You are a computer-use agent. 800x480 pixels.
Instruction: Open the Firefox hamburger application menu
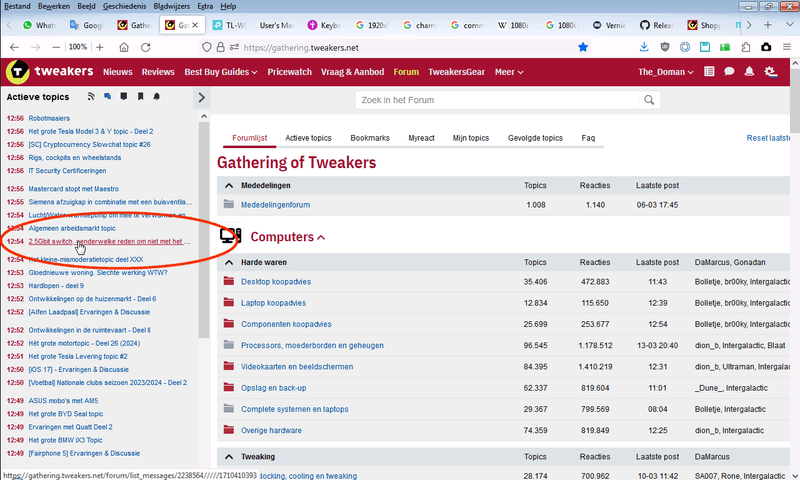pos(787,47)
